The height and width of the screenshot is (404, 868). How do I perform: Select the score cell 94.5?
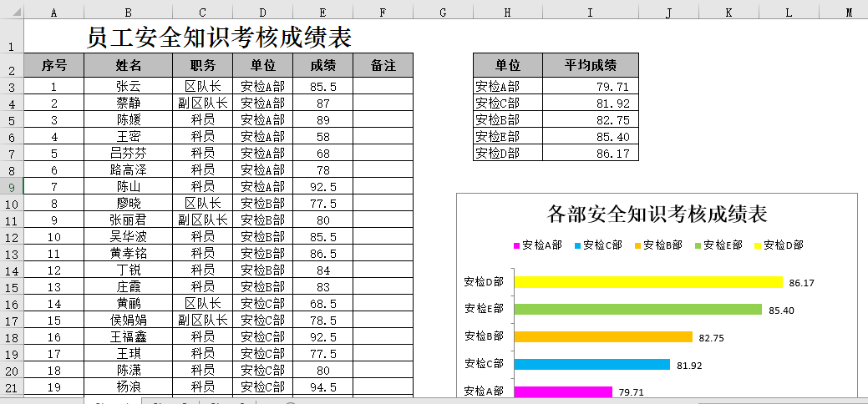(322, 387)
